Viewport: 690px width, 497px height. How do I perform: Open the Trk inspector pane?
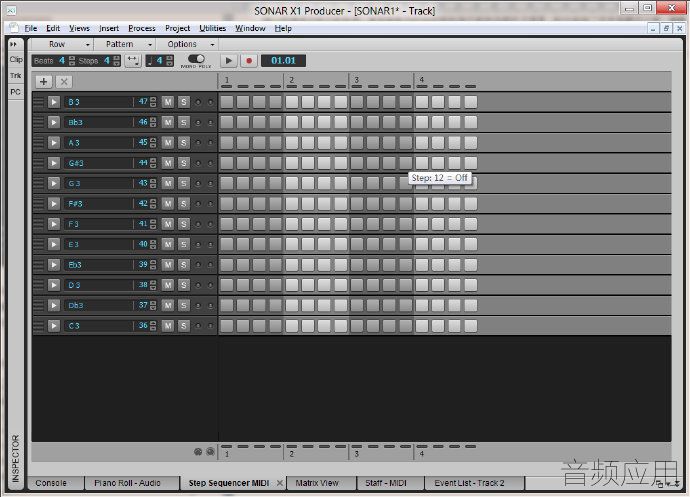coord(16,75)
